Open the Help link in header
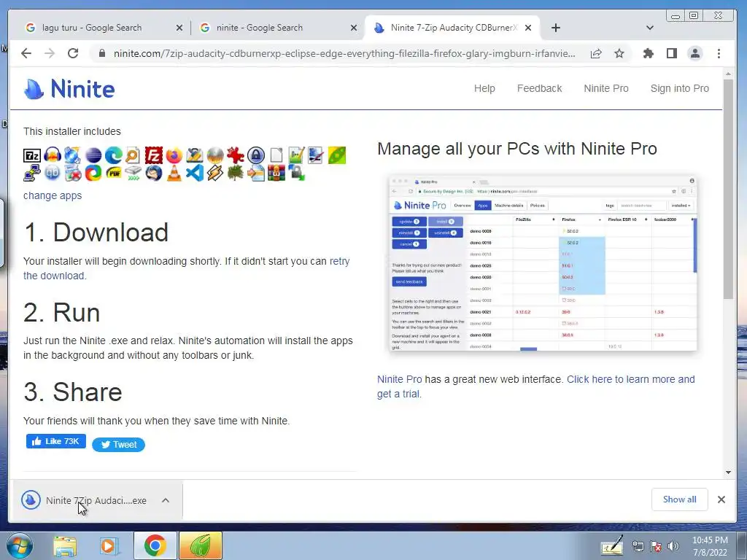 tap(484, 88)
